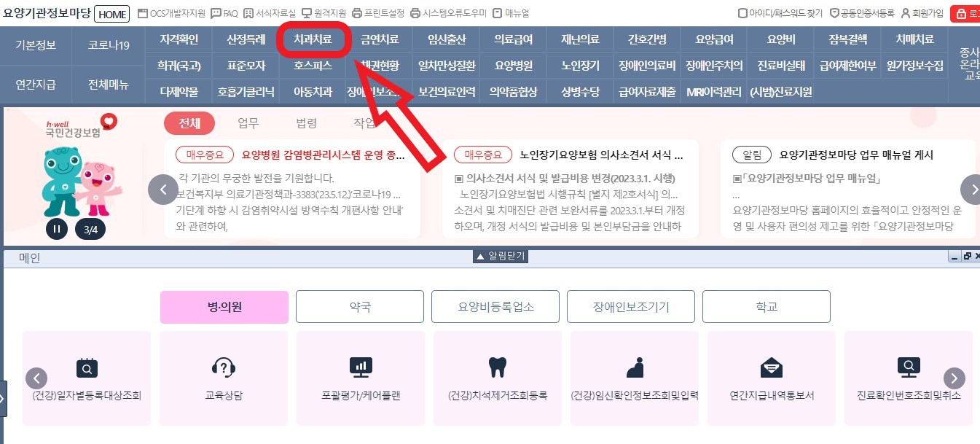Select the 법령 notice filter tab
The height and width of the screenshot is (444, 980).
(306, 123)
